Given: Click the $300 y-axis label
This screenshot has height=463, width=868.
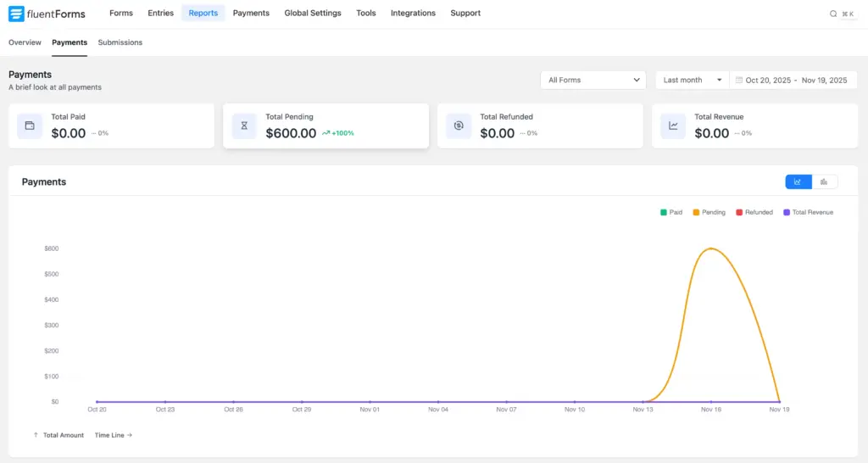Looking at the screenshot, I should (x=52, y=325).
